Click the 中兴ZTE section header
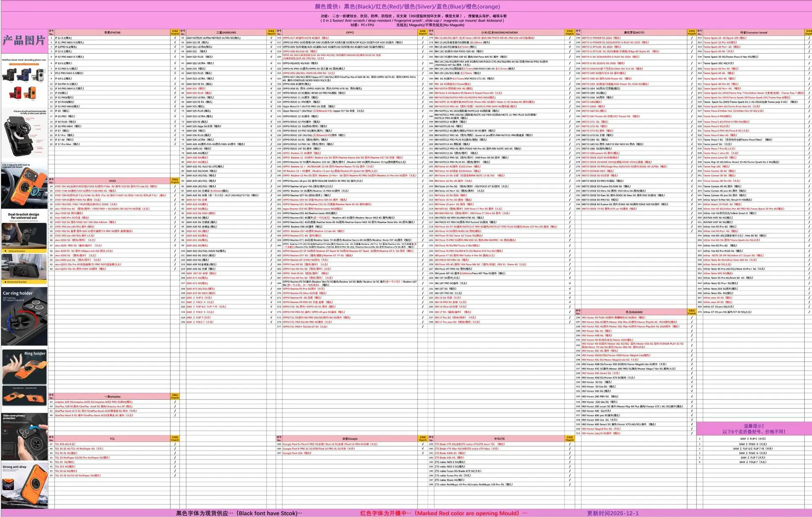Image resolution: width=812 pixels, height=517 pixels. [x=499, y=439]
